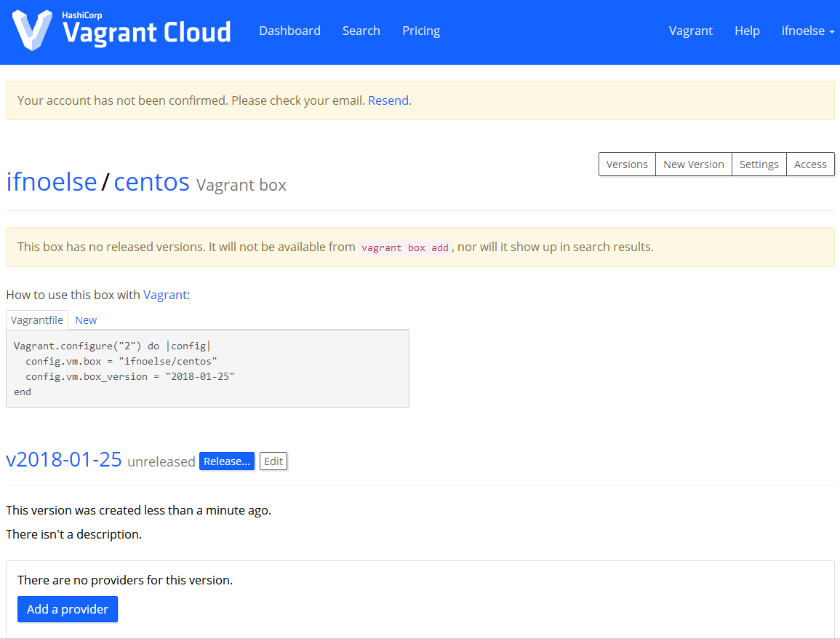Open box Settings button
Viewport: 840px width, 639px height.
point(759,164)
